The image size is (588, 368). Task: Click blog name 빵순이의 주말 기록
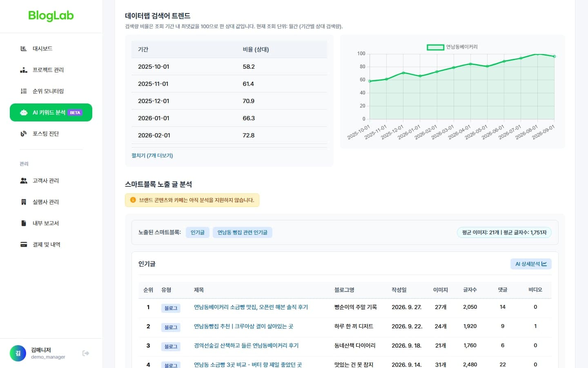click(x=356, y=307)
